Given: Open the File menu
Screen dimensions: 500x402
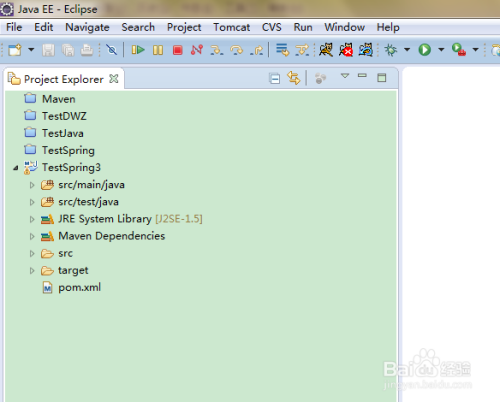Looking at the screenshot, I should 14,27.
